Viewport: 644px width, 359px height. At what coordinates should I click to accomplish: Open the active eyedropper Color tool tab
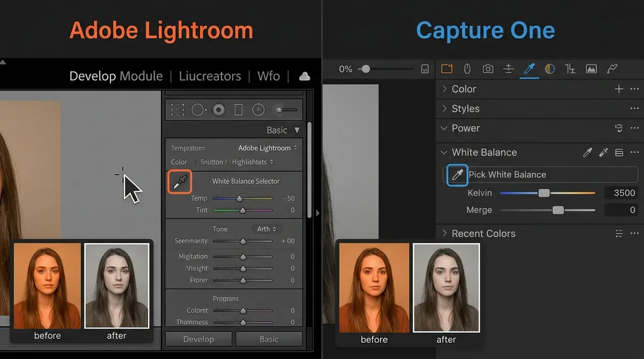[529, 69]
